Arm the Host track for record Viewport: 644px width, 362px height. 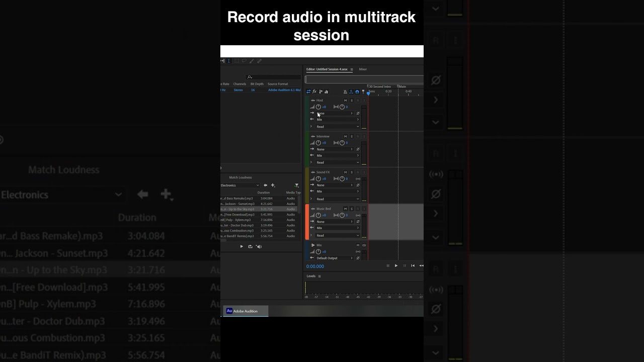[358, 101]
